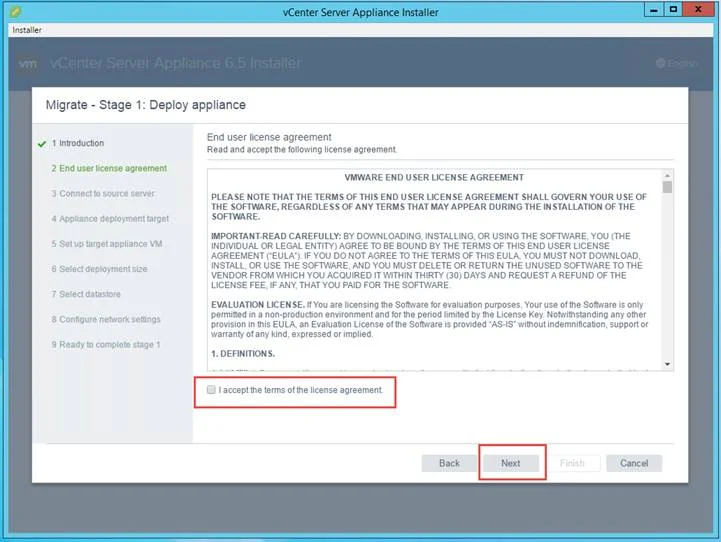The height and width of the screenshot is (542, 721).
Task: Select step 5 Set up target appliance VM
Action: tap(107, 244)
